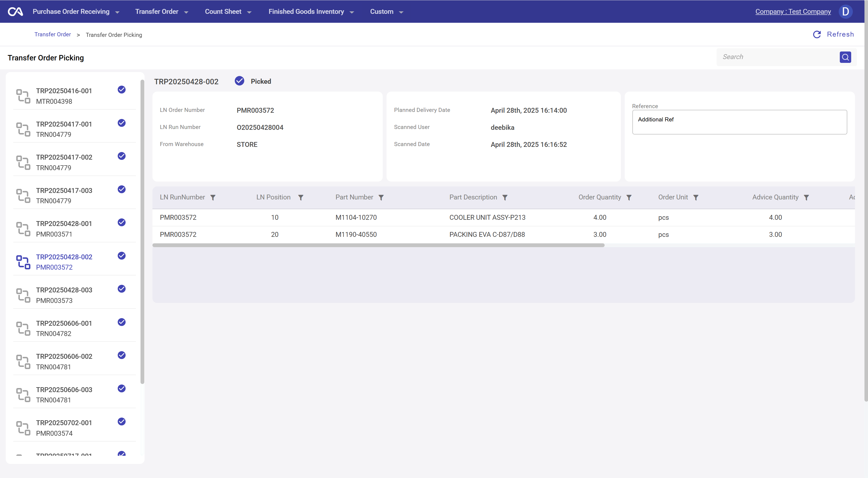The height and width of the screenshot is (478, 868).
Task: Open the user avatar D
Action: pos(845,11)
